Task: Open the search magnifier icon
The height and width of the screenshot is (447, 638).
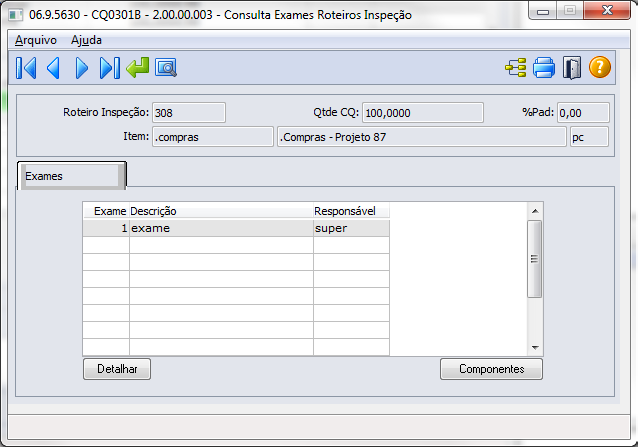Action: tap(166, 68)
